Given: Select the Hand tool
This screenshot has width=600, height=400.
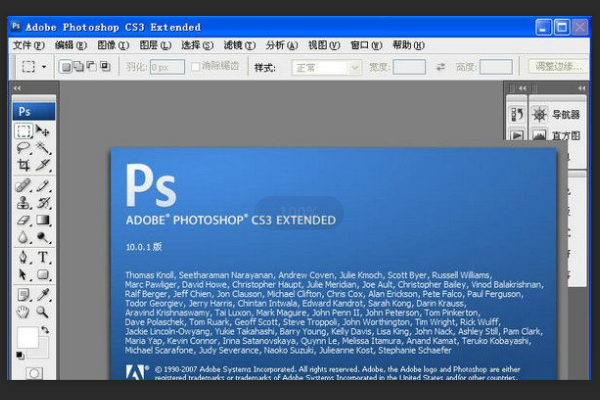Looking at the screenshot, I should 23,312.
